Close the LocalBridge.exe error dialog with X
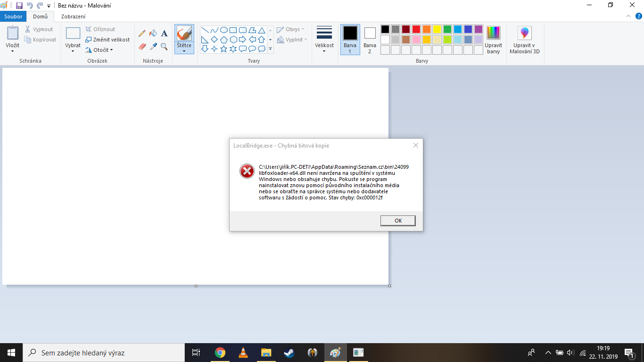Viewport: 644px width, 362px height. pyautogui.click(x=416, y=145)
